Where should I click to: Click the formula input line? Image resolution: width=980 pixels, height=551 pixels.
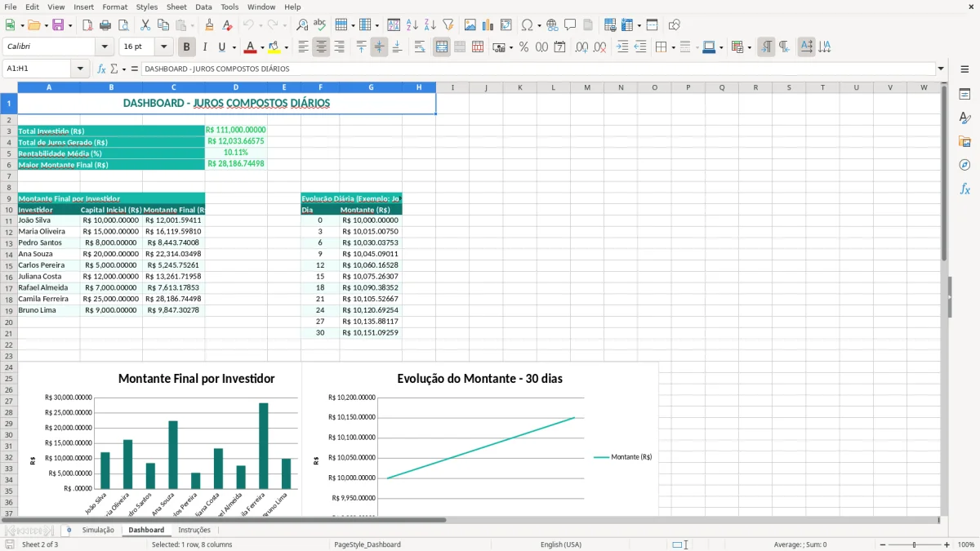click(537, 69)
